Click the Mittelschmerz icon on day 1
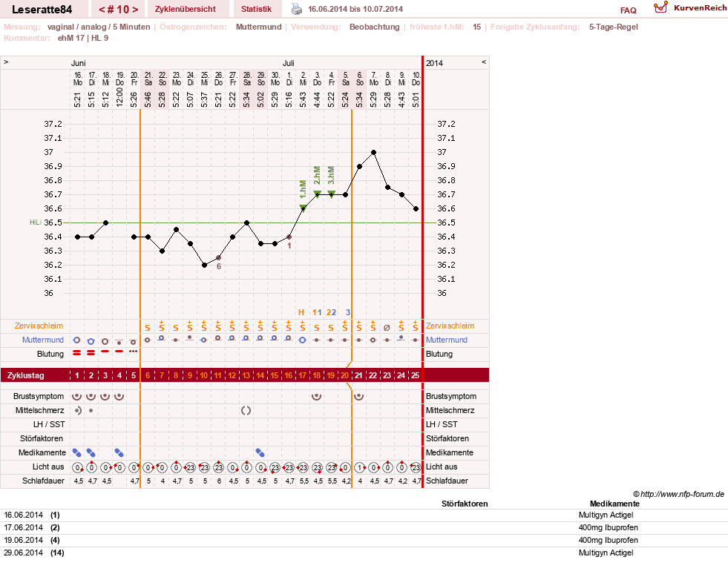 pos(77,410)
